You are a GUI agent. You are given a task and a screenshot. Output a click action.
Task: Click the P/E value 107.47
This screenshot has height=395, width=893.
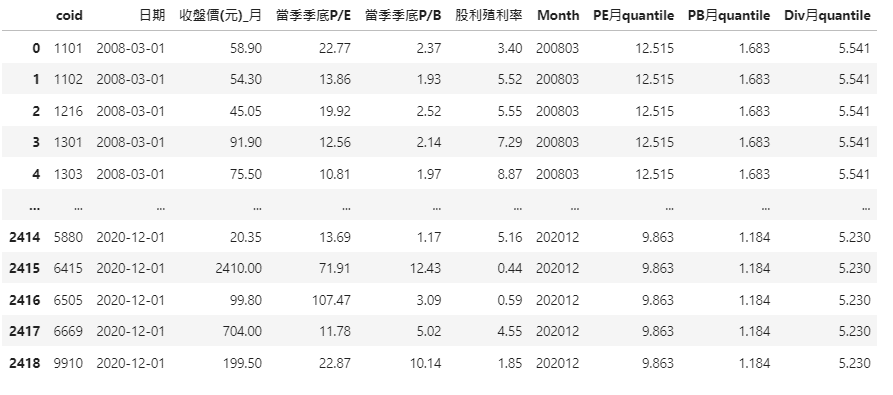click(x=331, y=300)
